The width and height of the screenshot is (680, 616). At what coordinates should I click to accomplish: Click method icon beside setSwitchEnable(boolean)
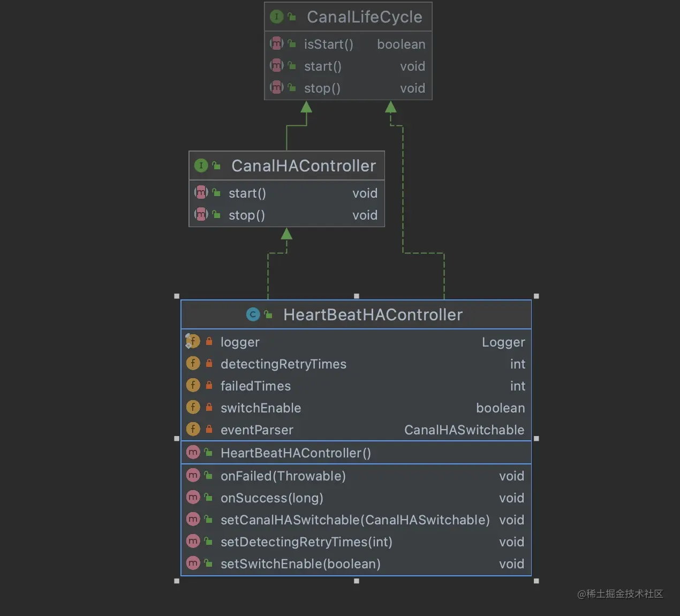(193, 563)
